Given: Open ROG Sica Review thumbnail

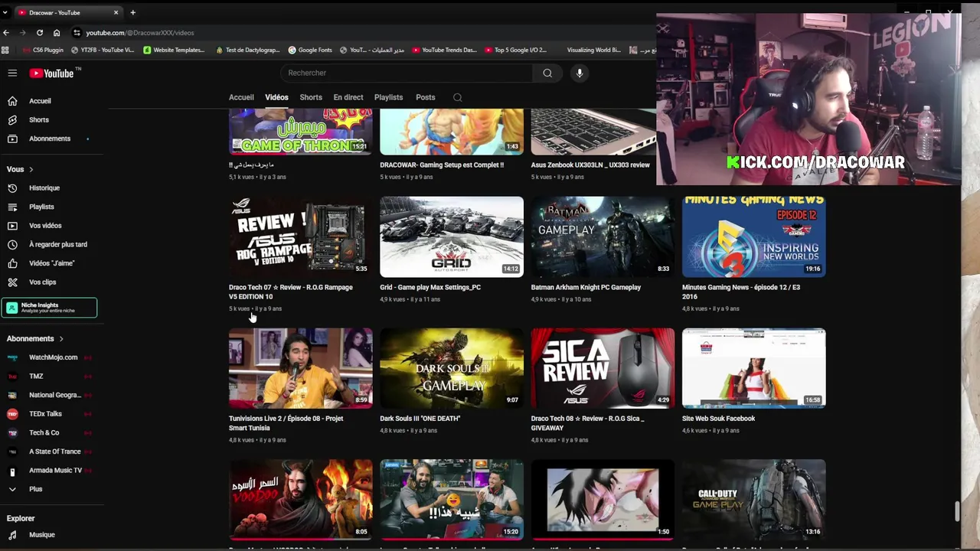Looking at the screenshot, I should (603, 368).
